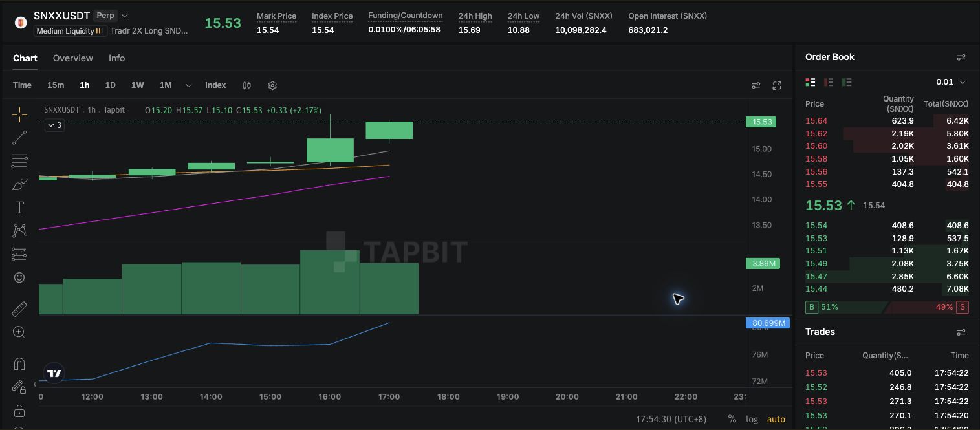Open the SNXXUSDT pair selector dropdown
The image size is (980, 430).
125,16
